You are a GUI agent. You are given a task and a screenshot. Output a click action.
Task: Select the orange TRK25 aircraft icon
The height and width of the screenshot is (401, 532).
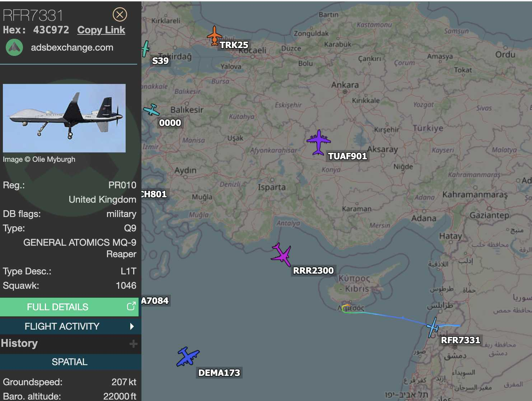pyautogui.click(x=214, y=36)
